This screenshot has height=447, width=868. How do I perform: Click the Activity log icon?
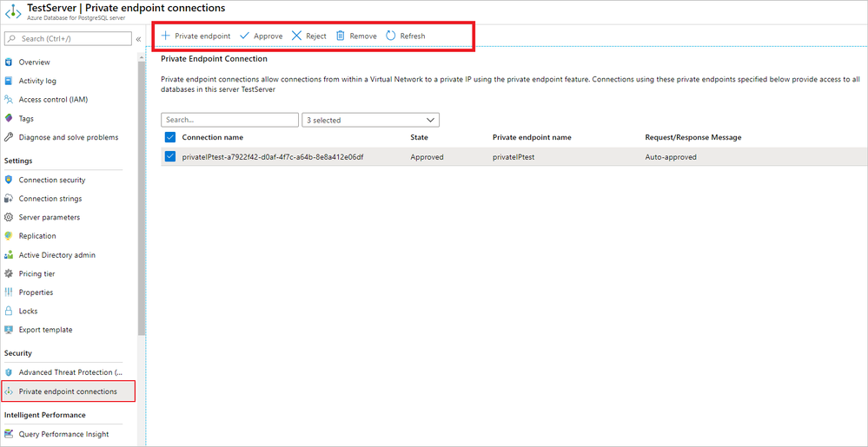click(9, 81)
